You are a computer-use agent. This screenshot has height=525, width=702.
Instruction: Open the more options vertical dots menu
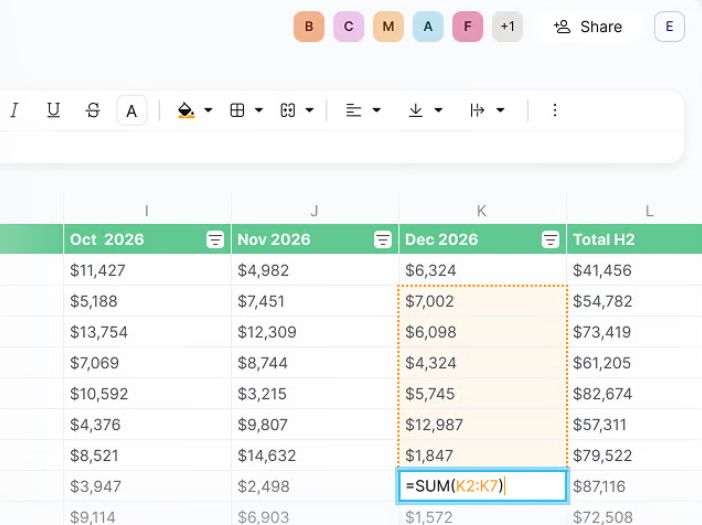coord(555,110)
